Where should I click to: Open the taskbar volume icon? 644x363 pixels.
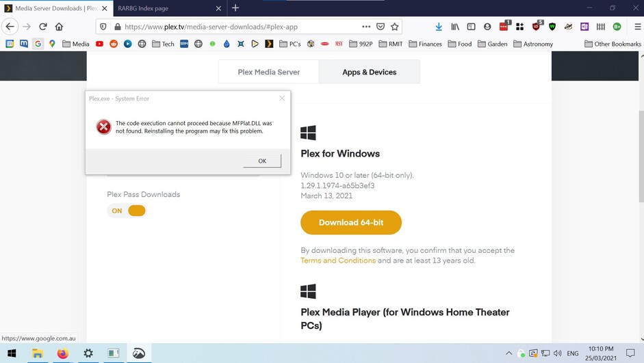tap(557, 353)
